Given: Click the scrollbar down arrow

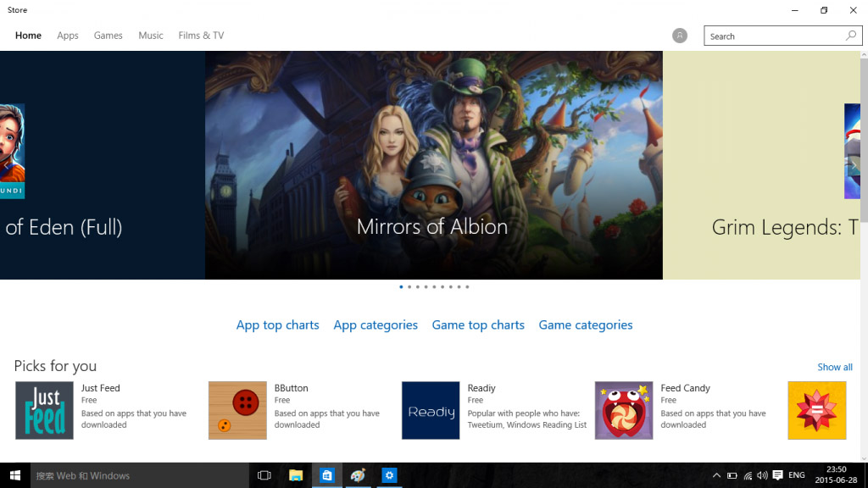Looking at the screenshot, I should coord(864,458).
